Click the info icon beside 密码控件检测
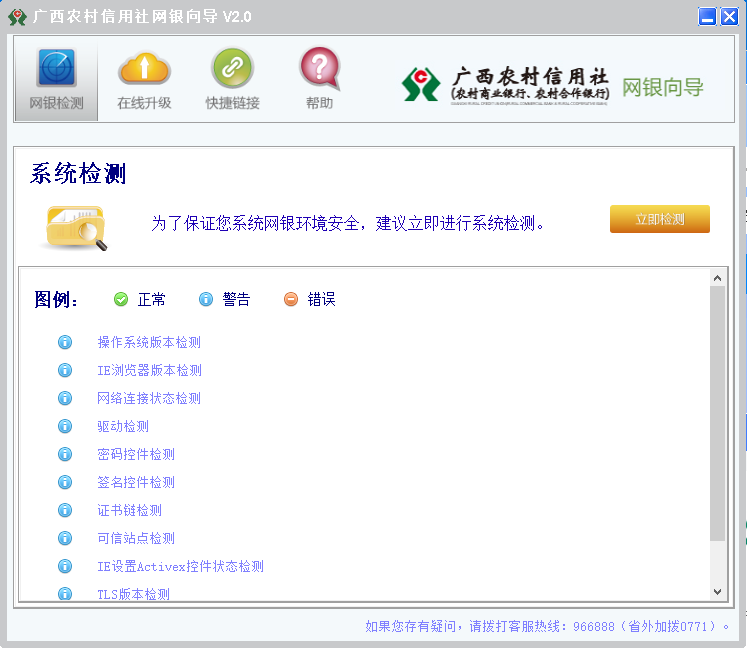The height and width of the screenshot is (649, 747). pos(65,454)
